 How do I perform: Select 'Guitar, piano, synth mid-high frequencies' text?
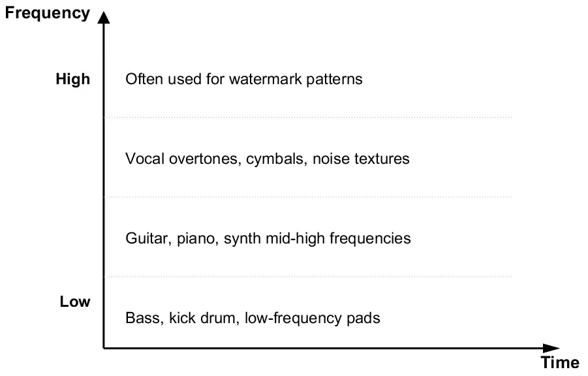(x=268, y=239)
